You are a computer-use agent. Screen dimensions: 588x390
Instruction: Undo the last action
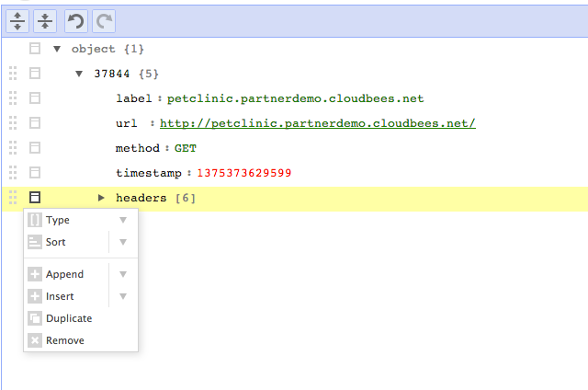[76, 21]
